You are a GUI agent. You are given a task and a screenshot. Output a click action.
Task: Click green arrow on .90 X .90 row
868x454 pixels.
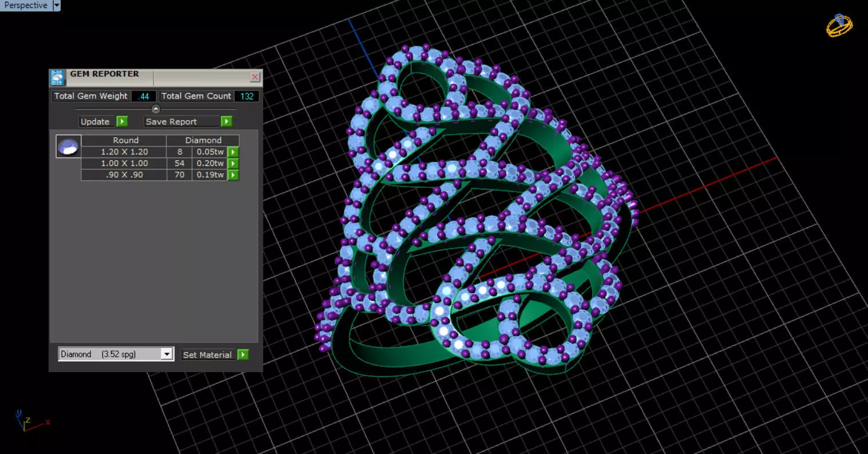(233, 175)
